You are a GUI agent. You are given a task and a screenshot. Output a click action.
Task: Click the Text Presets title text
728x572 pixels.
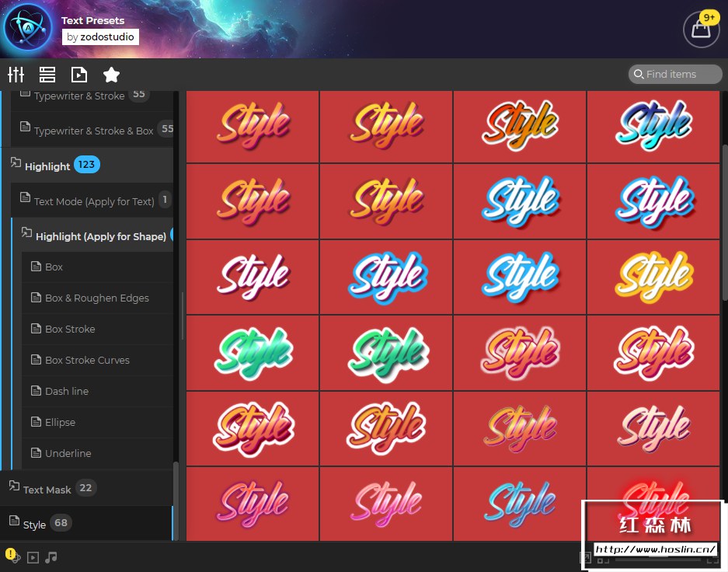point(93,20)
